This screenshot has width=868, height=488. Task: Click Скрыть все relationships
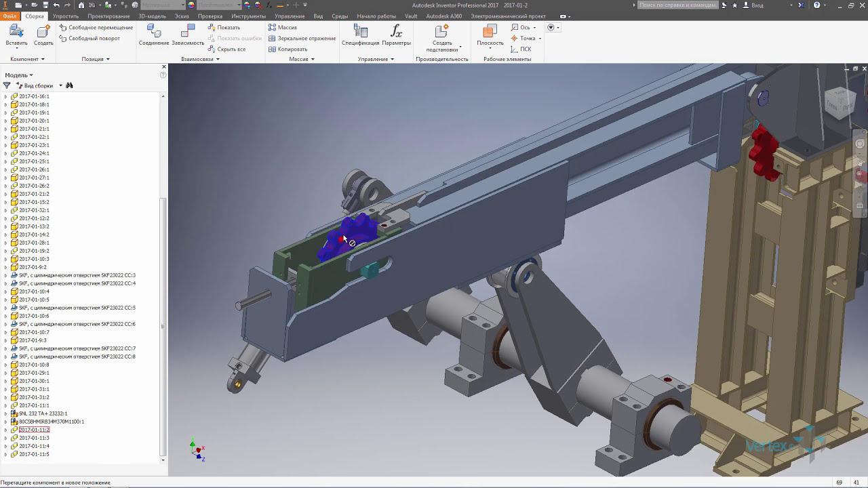pyautogui.click(x=226, y=49)
